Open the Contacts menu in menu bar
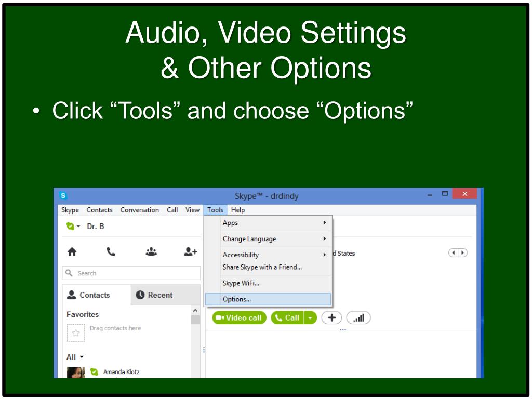Screen dimensions: 532x399 (x=99, y=210)
